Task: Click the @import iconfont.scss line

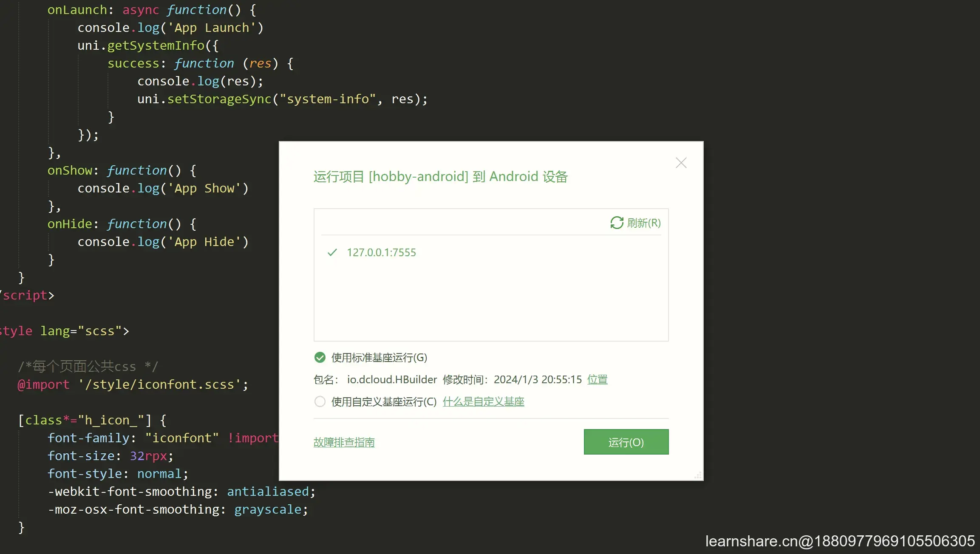Action: (133, 384)
